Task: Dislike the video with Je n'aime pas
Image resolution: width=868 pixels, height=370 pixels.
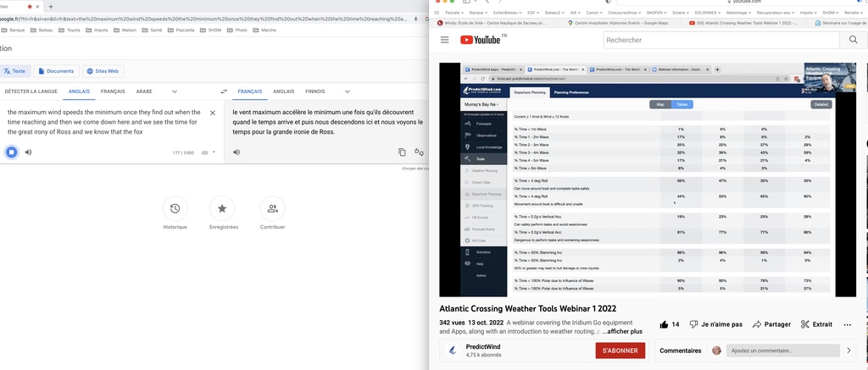Action: 715,324
